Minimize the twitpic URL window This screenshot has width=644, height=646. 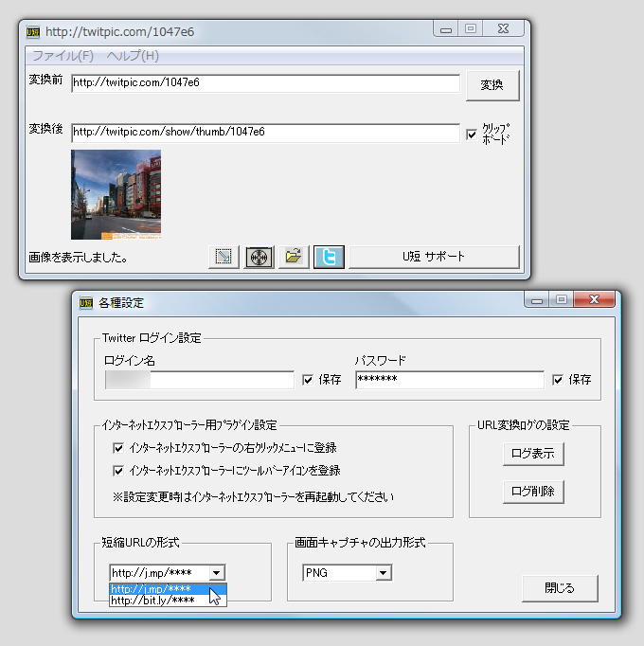[446, 28]
